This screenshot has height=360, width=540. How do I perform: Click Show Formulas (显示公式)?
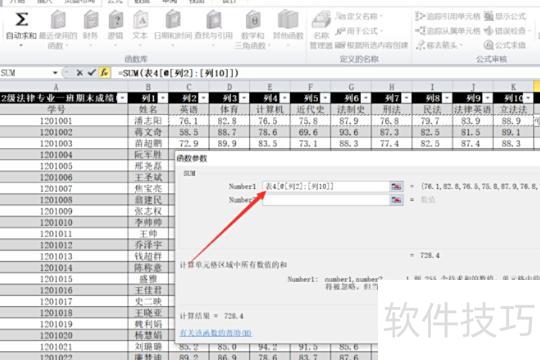(x=505, y=16)
